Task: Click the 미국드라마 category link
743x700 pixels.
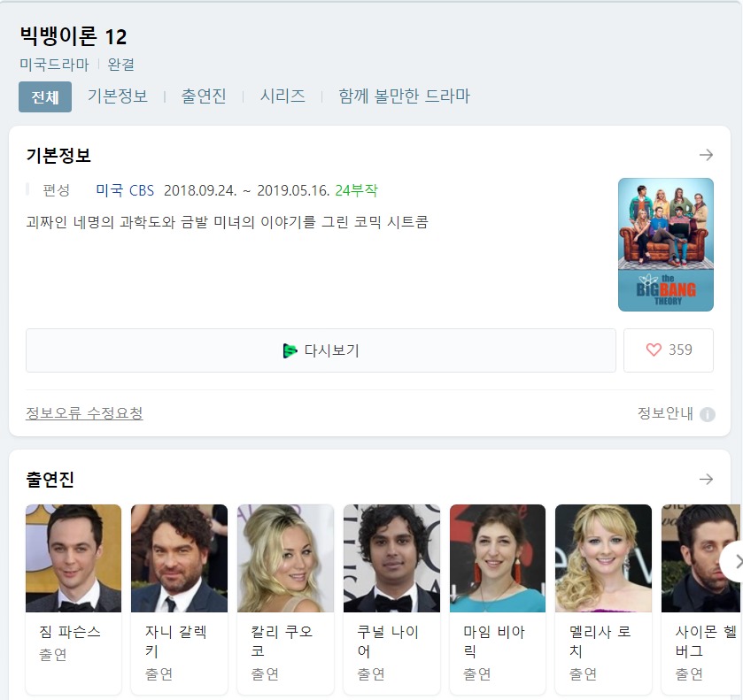Action: coord(54,65)
